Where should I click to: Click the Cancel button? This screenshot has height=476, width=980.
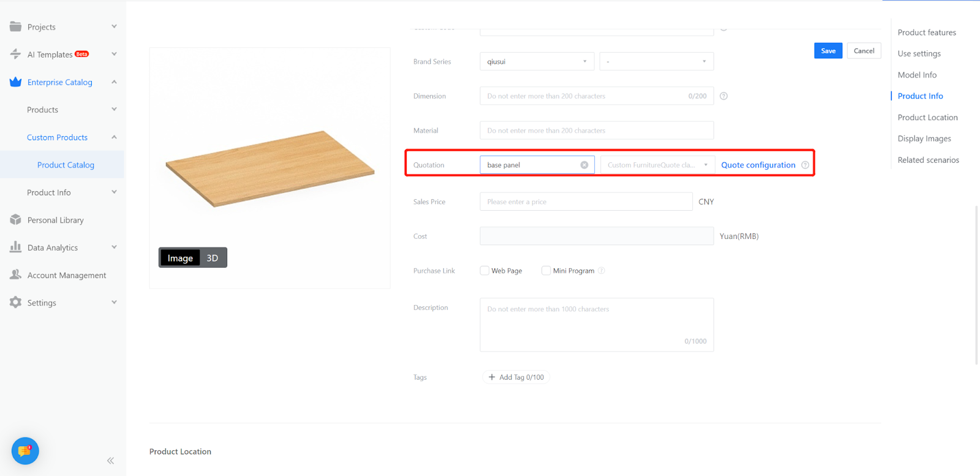point(864,51)
